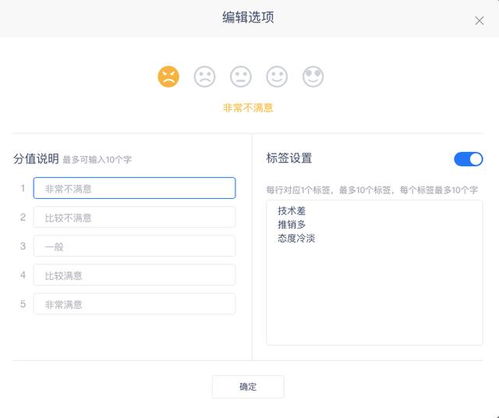Focus score 2 field 比较不满意
Image resolution: width=499 pixels, height=418 pixels.
tap(134, 217)
